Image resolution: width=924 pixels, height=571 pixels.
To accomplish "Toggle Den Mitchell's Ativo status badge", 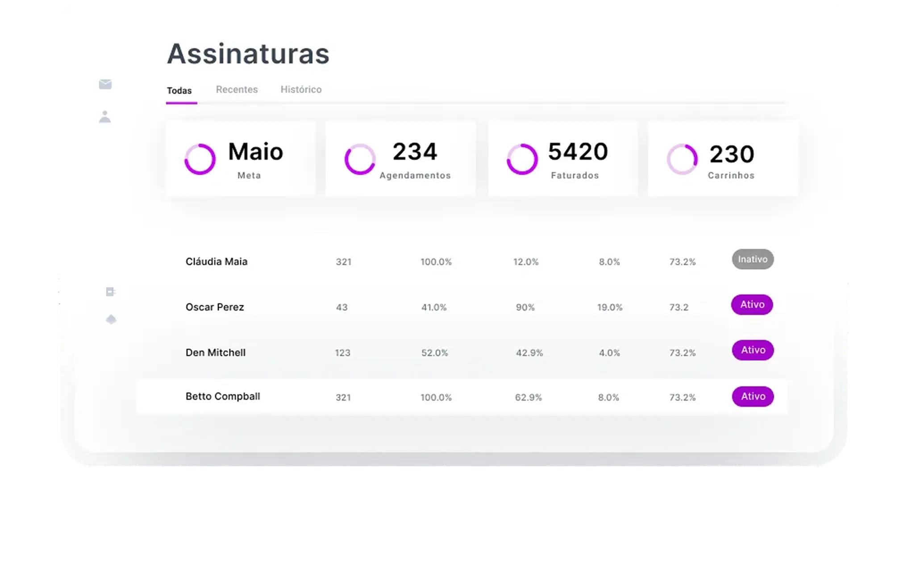I will (x=753, y=350).
